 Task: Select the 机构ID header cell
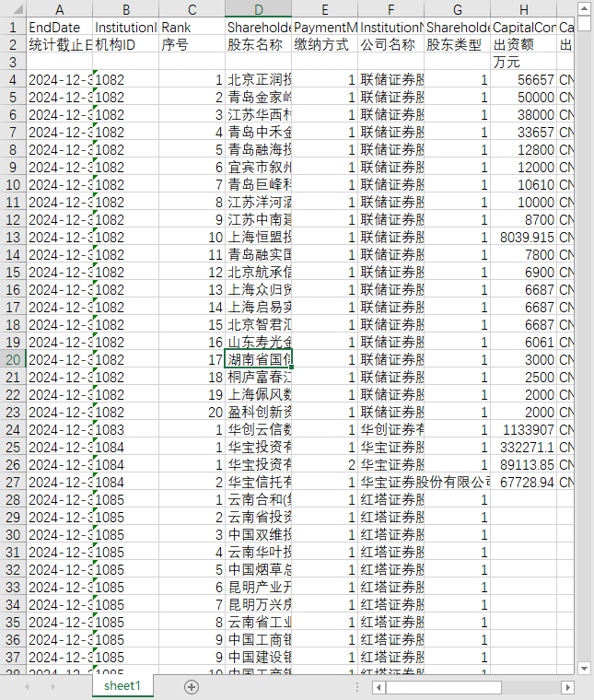pos(126,44)
